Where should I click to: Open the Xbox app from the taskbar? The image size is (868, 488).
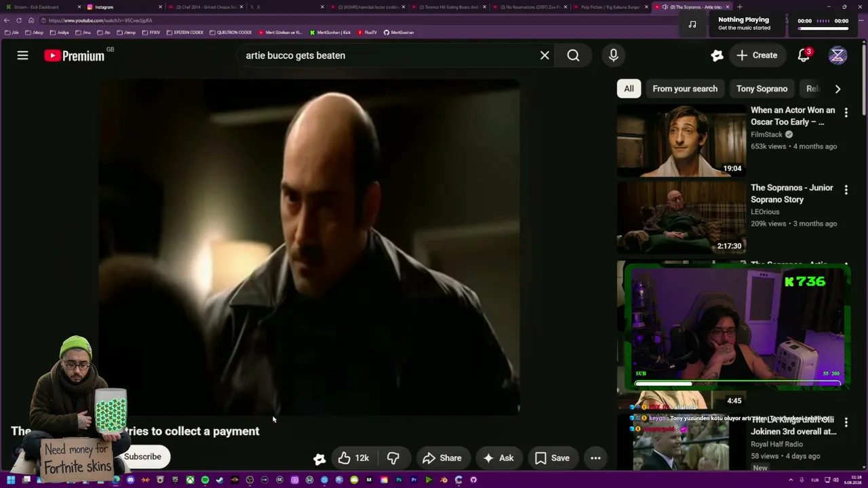(190, 480)
